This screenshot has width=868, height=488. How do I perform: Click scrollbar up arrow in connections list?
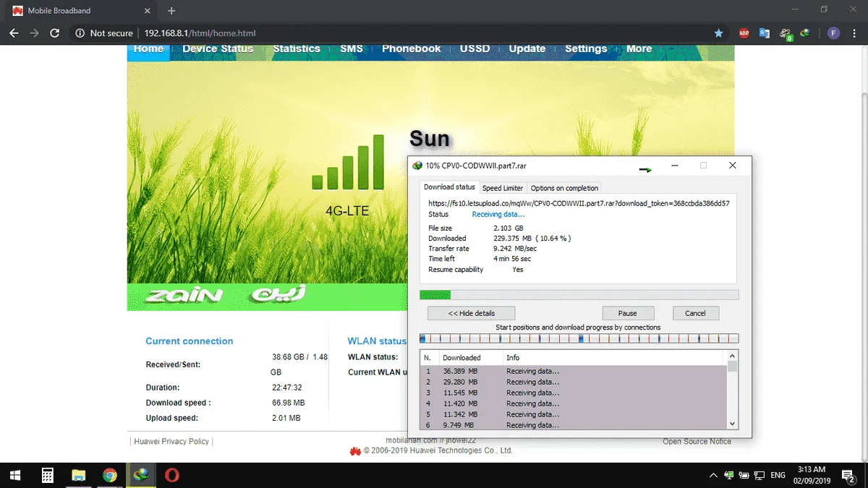pos(733,356)
